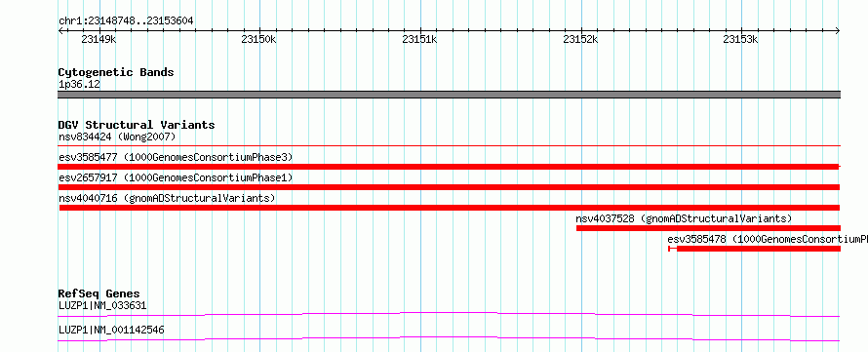Image resolution: width=868 pixels, height=352 pixels.
Task: Click the red esv3585478 variant bar
Action: click(x=755, y=249)
